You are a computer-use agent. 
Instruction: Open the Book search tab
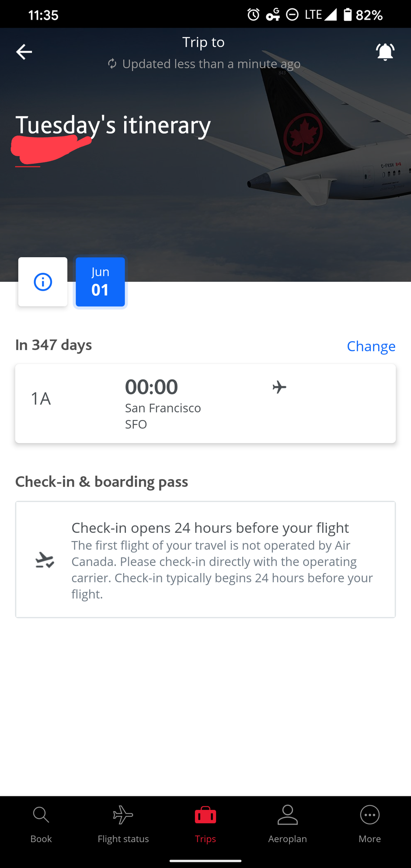[41, 825]
